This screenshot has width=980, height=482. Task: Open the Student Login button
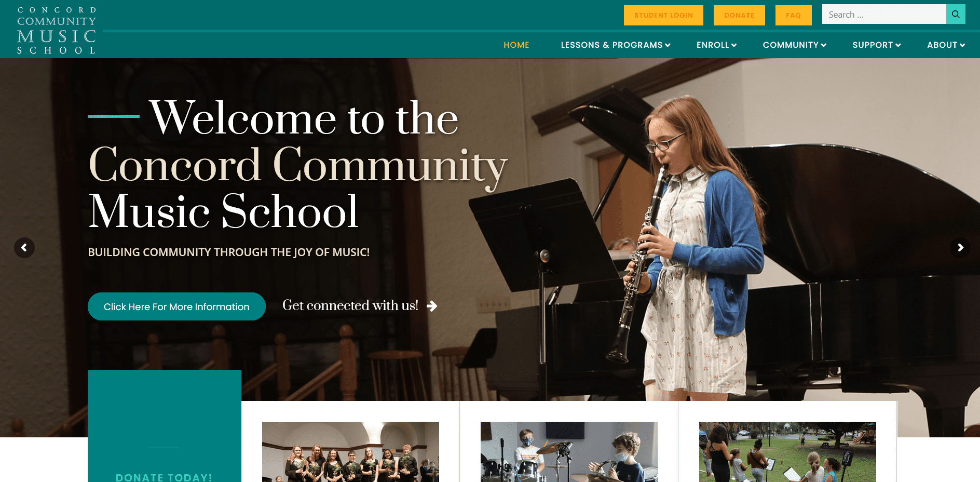(663, 15)
